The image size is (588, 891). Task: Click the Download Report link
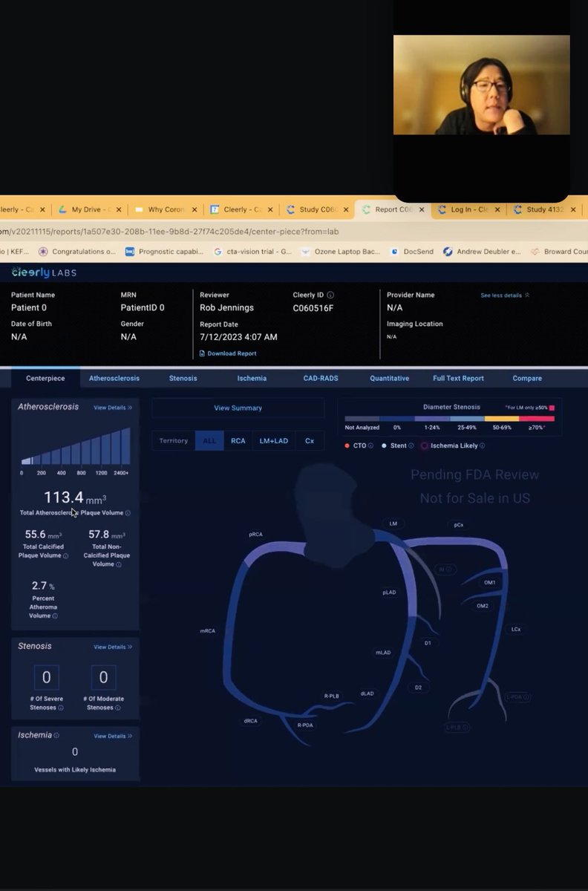[x=232, y=353]
